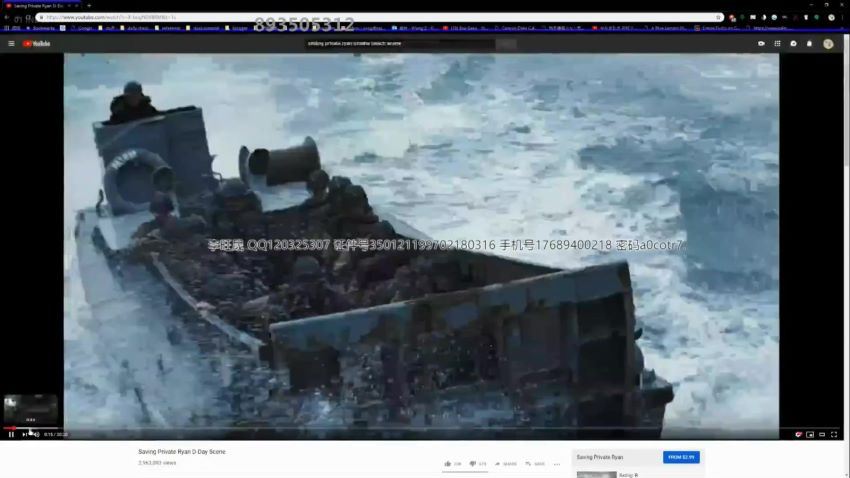The image size is (850, 478).
Task: Like the Saving Private Ryan video
Action: click(449, 464)
